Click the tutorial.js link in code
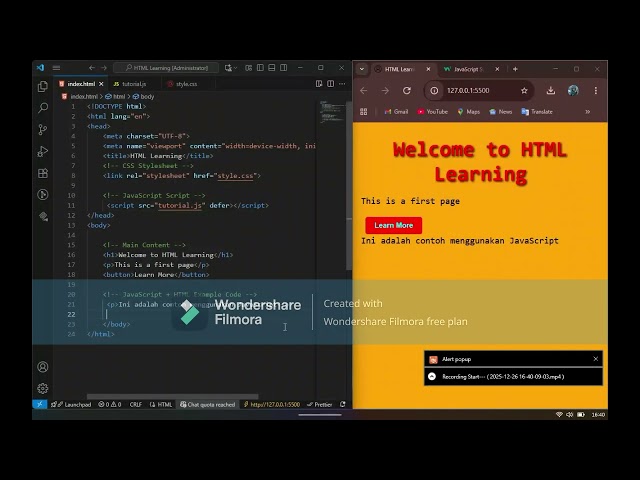The height and width of the screenshot is (480, 640). pyautogui.click(x=180, y=205)
